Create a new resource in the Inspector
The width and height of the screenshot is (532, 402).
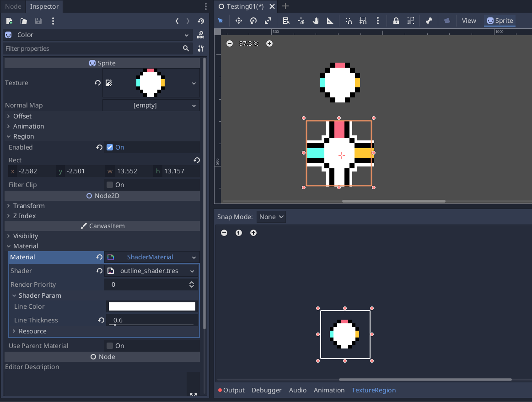click(8, 21)
